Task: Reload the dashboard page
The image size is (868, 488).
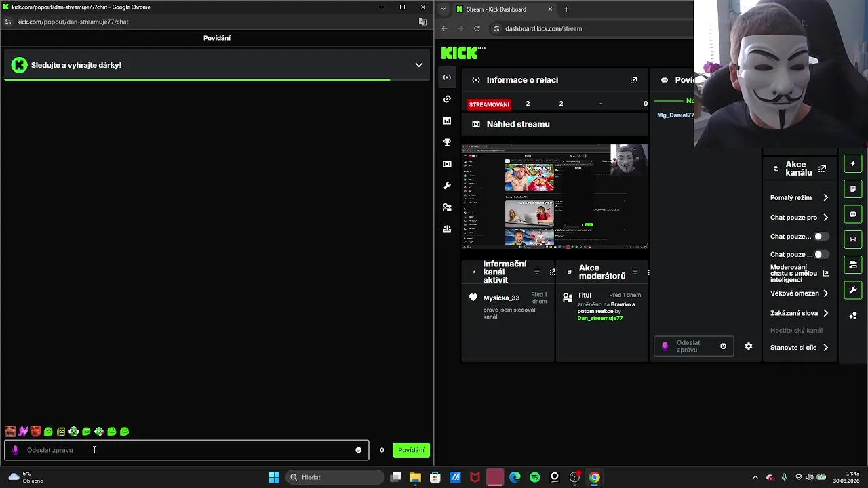Action: [477, 28]
